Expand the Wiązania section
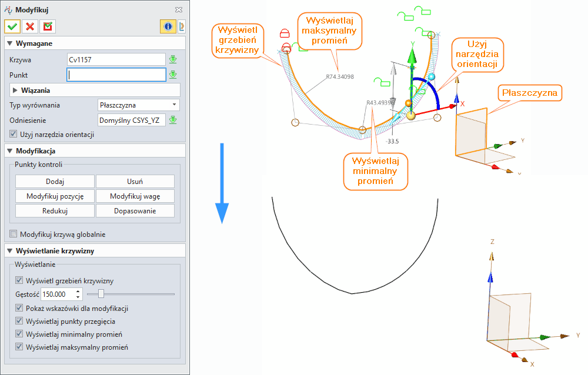588x375 pixels. pyautogui.click(x=15, y=90)
